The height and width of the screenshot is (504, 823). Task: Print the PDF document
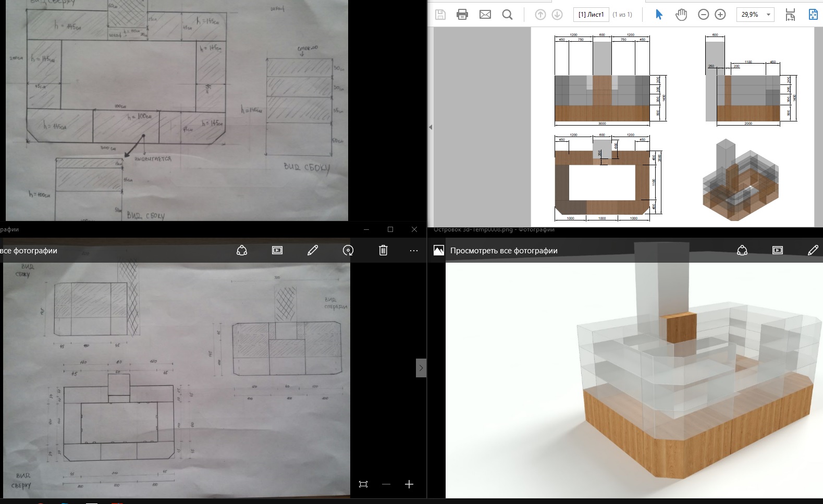click(462, 15)
